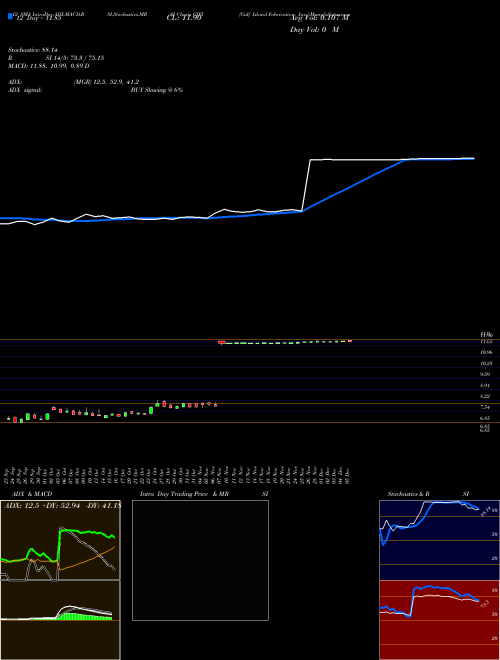This screenshot has width=500, height=660.
Task: Click the empty intraday trading price chart box
Action: pyautogui.click(x=200, y=560)
